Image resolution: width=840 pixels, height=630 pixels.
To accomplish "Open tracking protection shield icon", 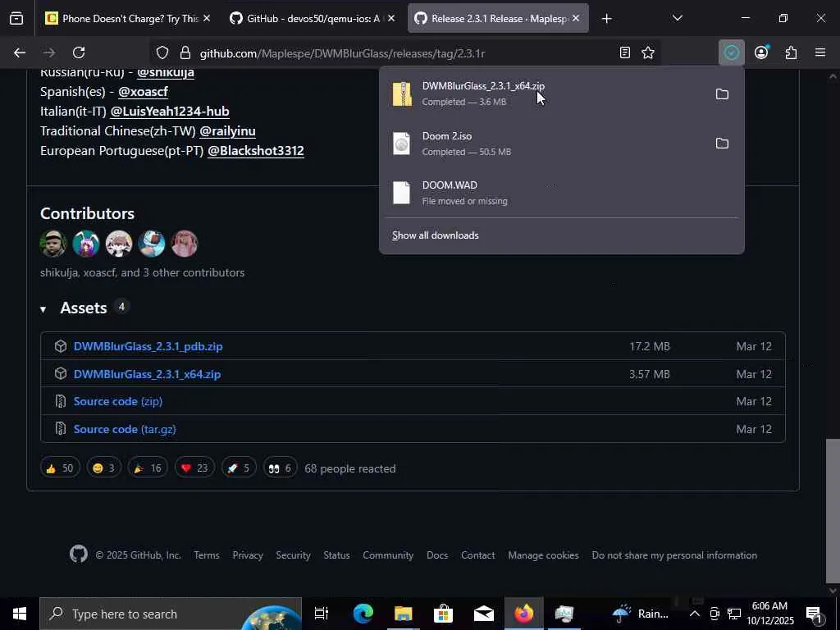I will point(162,52).
